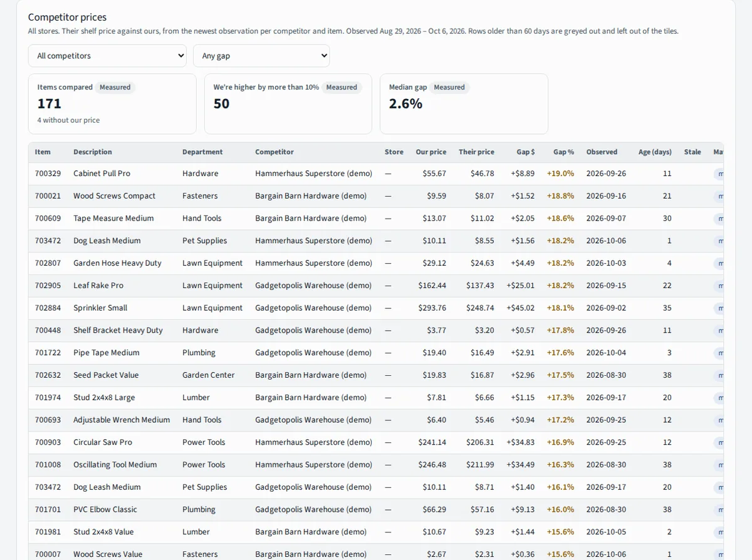
Task: Click Sprinkler Small description
Action: pos(100,308)
